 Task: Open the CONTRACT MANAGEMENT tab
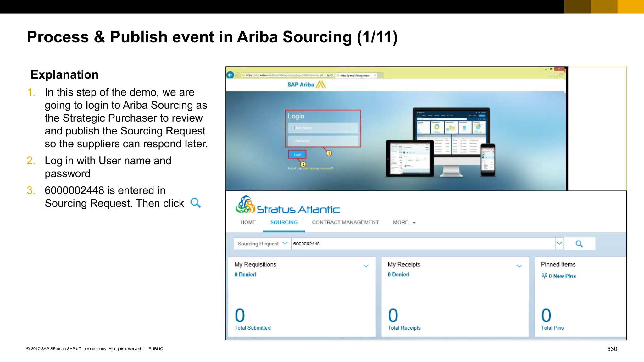pyautogui.click(x=345, y=222)
